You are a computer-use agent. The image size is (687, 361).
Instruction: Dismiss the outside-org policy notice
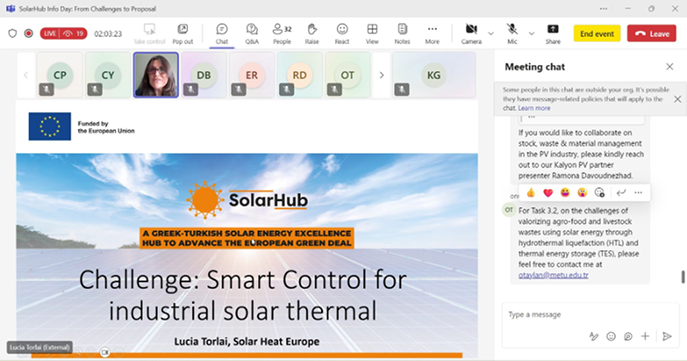click(677, 99)
